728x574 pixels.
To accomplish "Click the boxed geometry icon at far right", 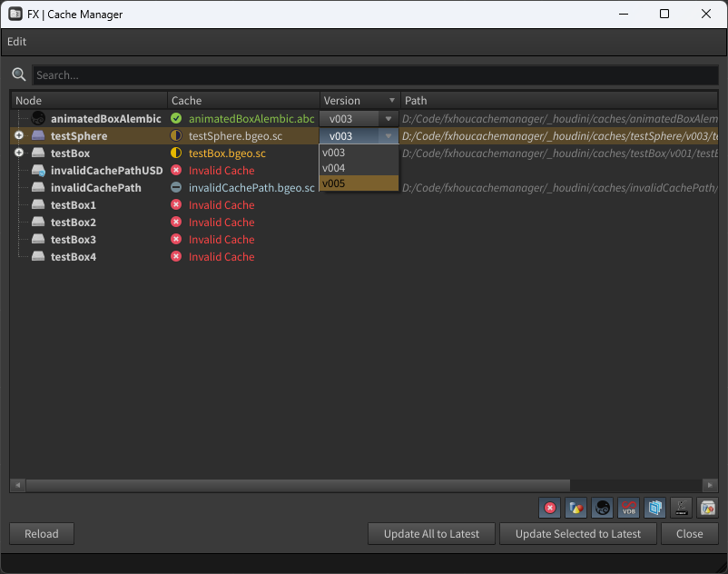I will [x=707, y=508].
